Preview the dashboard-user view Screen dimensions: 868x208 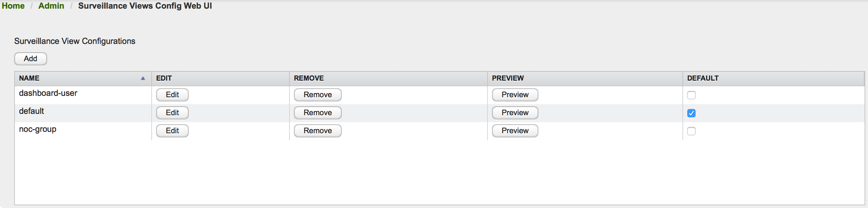[514, 94]
